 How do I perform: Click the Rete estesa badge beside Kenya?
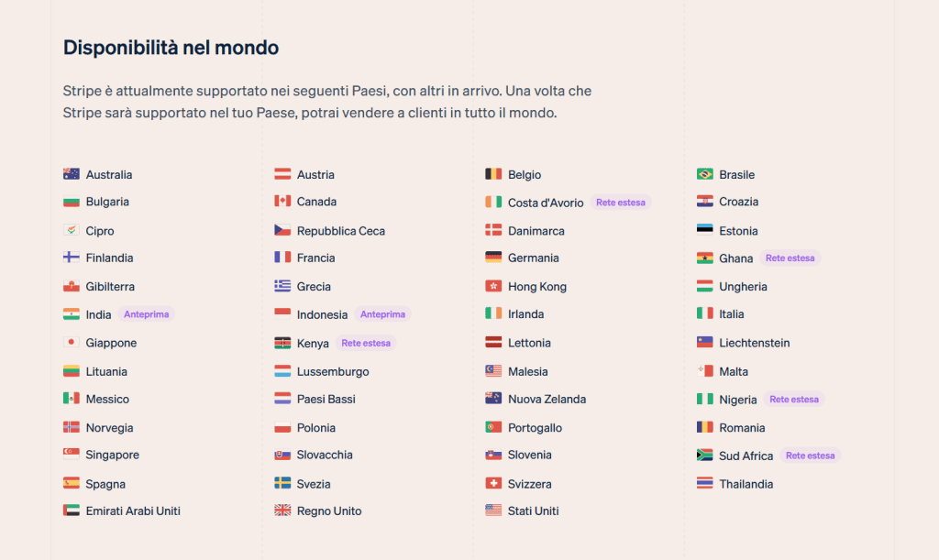coord(365,344)
